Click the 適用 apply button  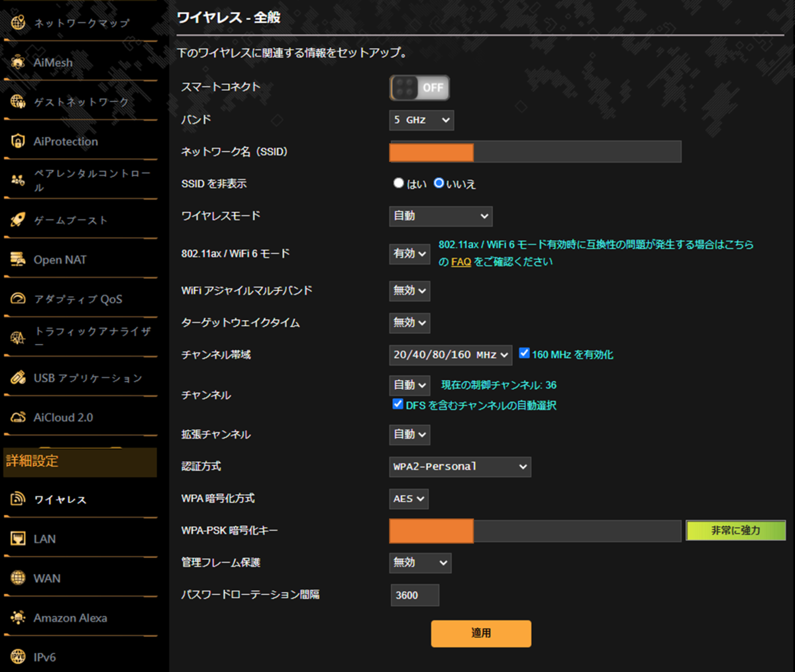click(x=481, y=634)
